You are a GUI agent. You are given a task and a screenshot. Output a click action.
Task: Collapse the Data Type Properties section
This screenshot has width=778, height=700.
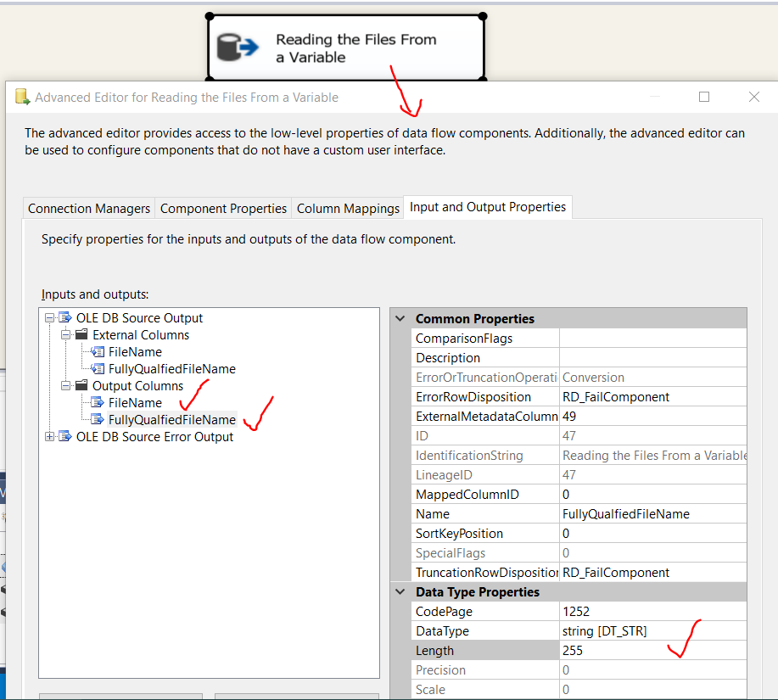click(400, 591)
